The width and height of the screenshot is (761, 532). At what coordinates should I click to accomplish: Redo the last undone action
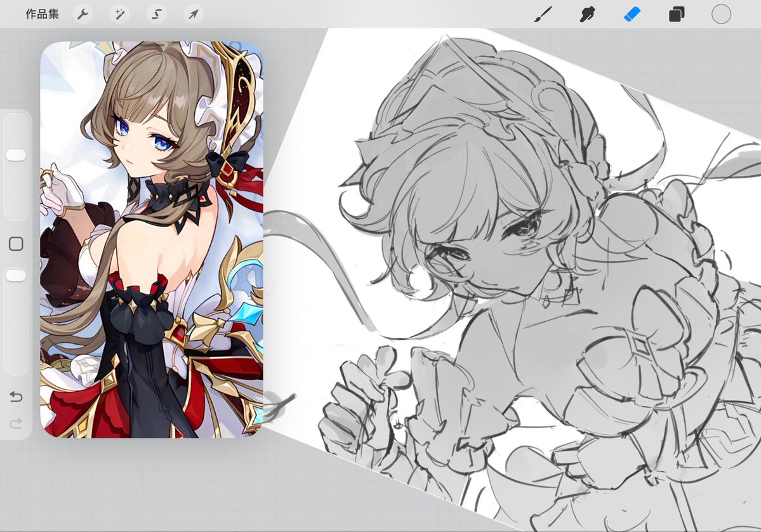(16, 423)
